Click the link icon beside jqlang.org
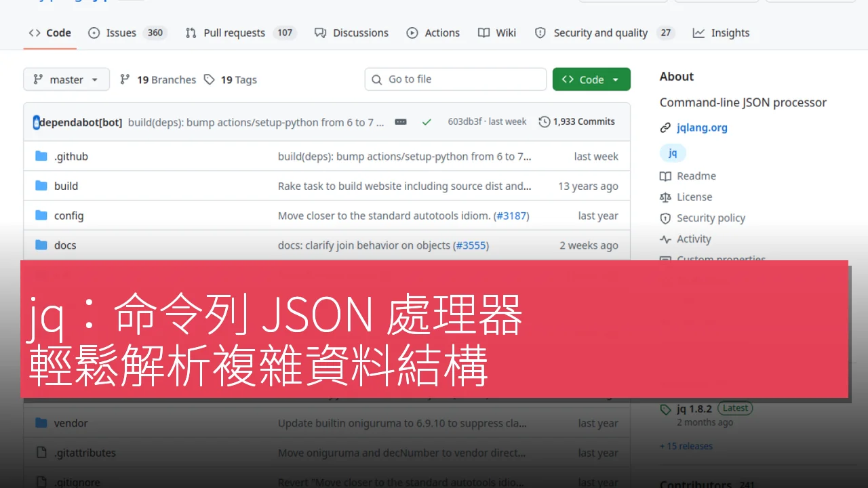This screenshot has width=868, height=488. (x=665, y=127)
